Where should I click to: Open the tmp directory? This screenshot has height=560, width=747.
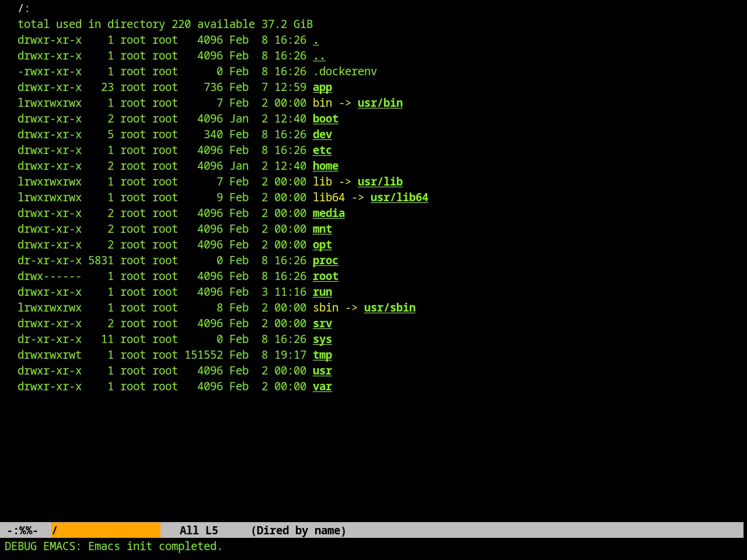pyautogui.click(x=322, y=355)
